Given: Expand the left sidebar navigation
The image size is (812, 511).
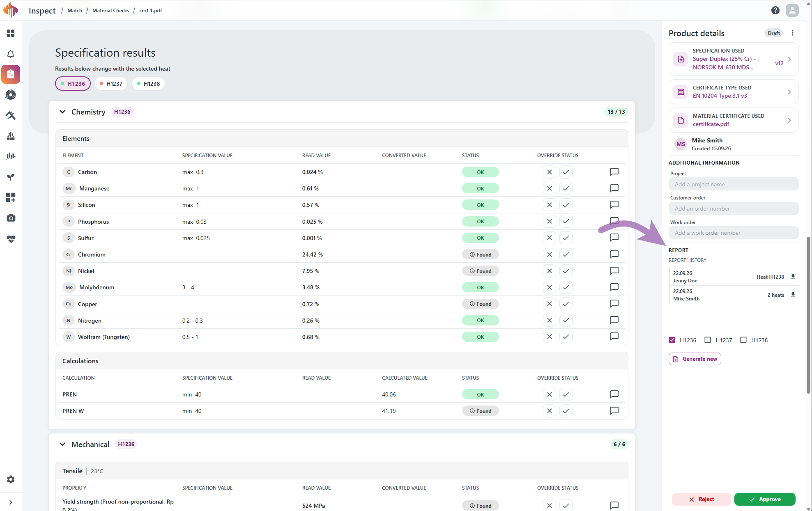Looking at the screenshot, I should (x=11, y=502).
